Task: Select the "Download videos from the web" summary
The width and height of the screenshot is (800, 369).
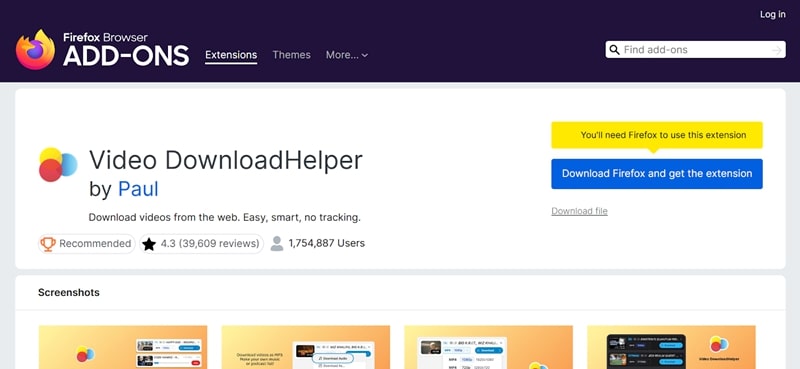Action: pyautogui.click(x=224, y=217)
